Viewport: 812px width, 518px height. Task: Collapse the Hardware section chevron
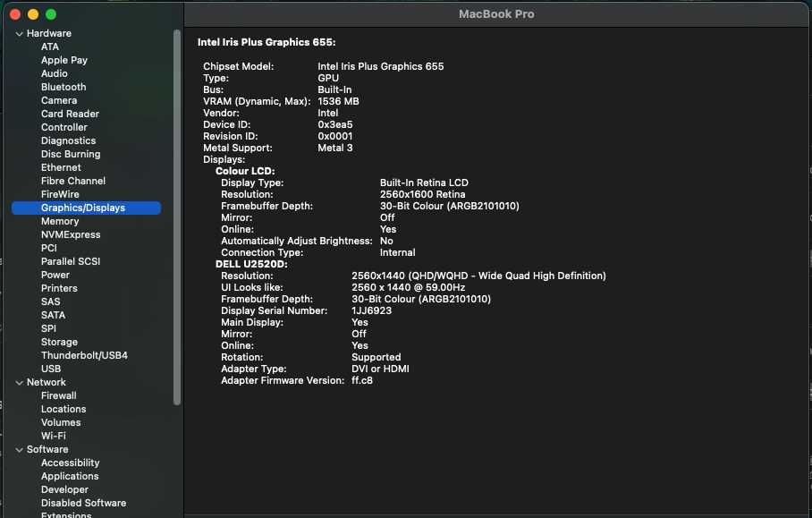click(19, 34)
